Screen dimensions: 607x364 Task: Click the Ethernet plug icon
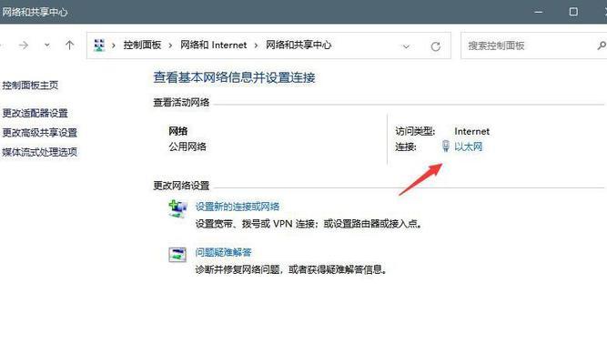click(x=446, y=146)
